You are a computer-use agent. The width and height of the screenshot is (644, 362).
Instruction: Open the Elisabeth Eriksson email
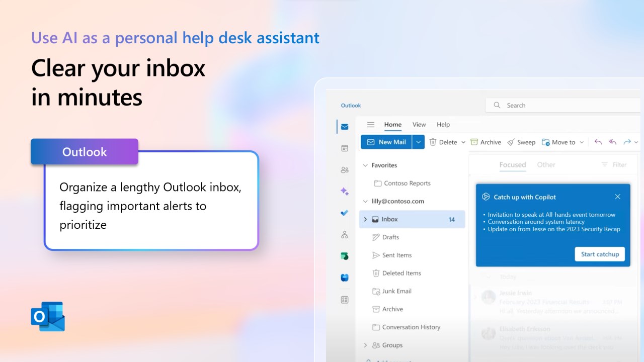pos(553,339)
